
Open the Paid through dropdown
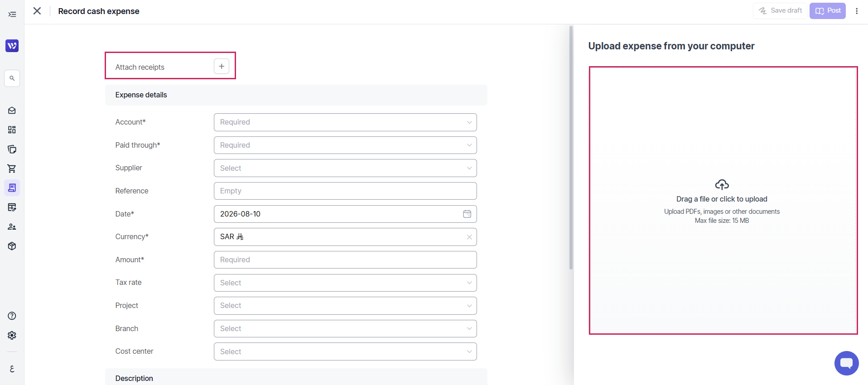[345, 145]
